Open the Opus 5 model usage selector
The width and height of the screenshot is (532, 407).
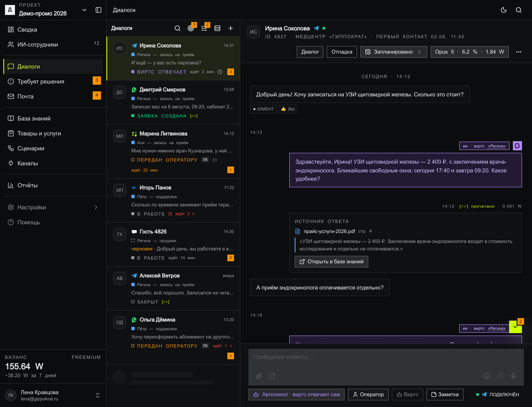pyautogui.click(x=469, y=52)
